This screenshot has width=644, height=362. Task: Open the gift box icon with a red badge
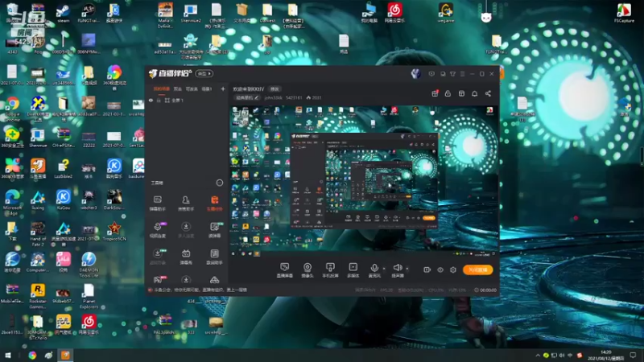435,93
